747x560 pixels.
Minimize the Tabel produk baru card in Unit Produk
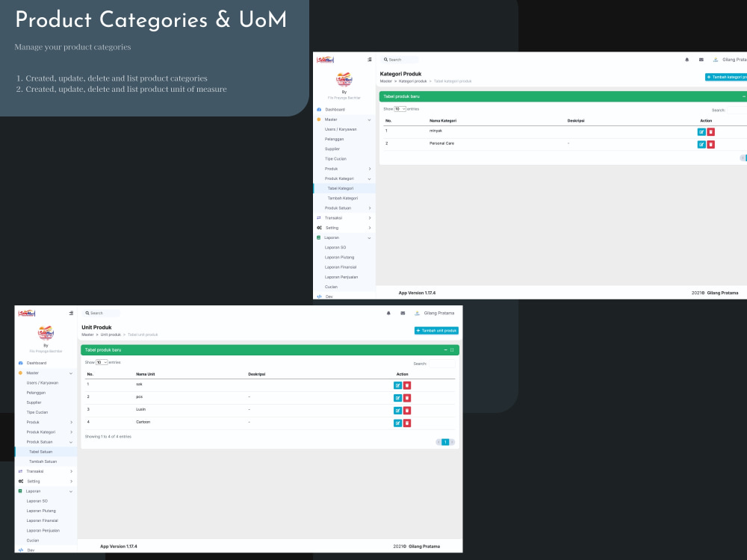[x=446, y=350]
